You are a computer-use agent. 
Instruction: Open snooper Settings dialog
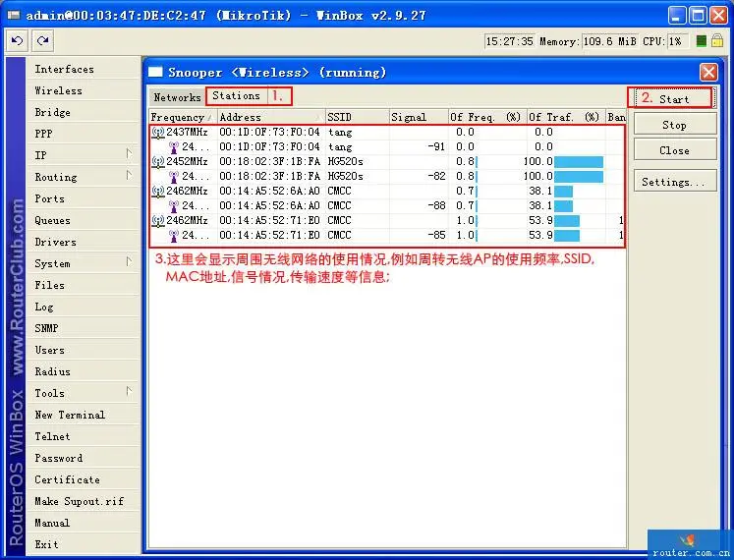(x=674, y=181)
